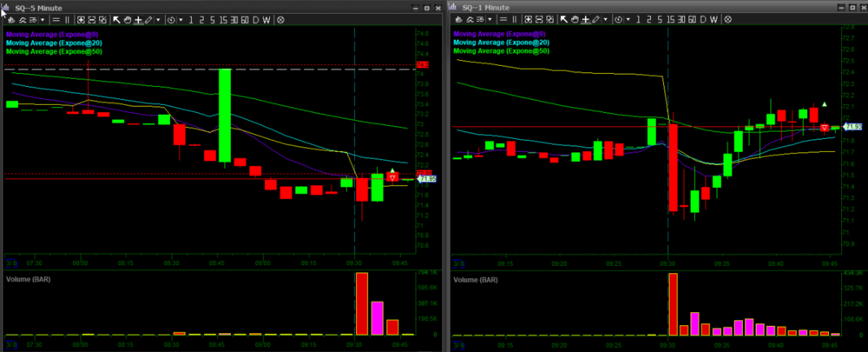
Task: Set 5 Minute chart to weekly (W) interval
Action: point(266,18)
